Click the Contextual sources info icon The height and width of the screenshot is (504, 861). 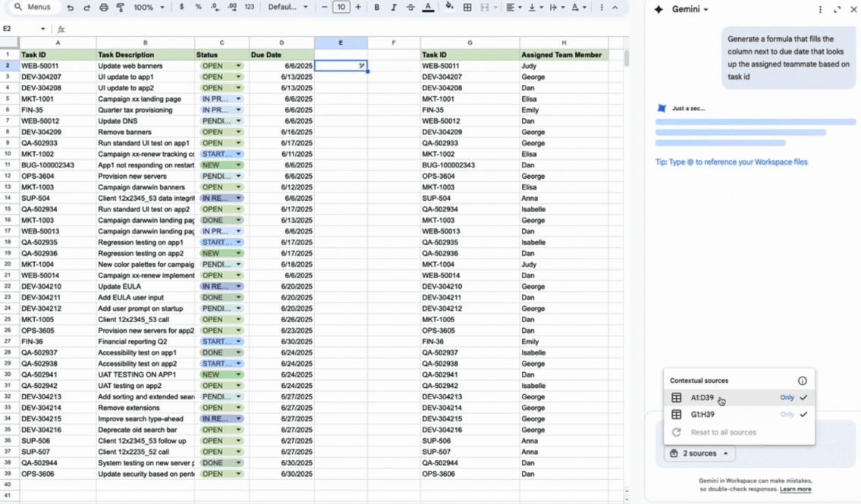pyautogui.click(x=802, y=380)
